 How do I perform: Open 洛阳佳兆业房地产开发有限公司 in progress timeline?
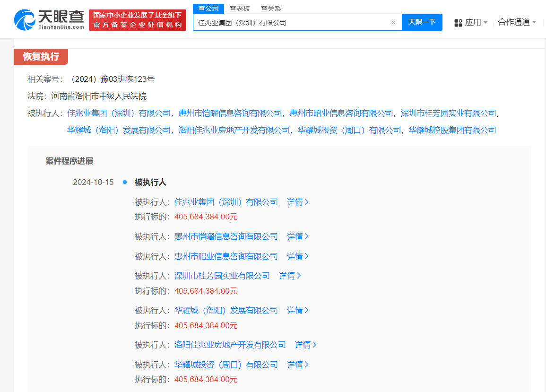click(230, 345)
